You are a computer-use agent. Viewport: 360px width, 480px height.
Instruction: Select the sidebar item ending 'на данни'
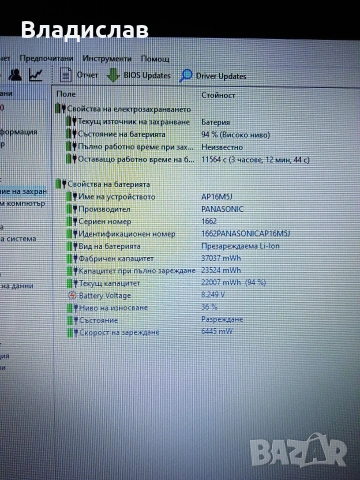click(x=17, y=286)
